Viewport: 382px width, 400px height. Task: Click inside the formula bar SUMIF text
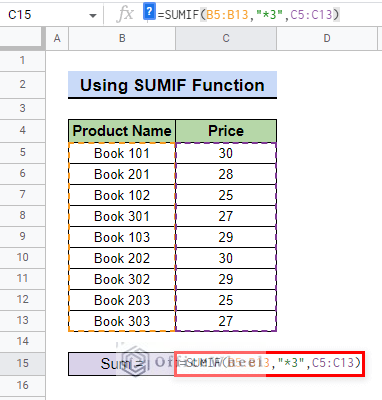(x=249, y=15)
